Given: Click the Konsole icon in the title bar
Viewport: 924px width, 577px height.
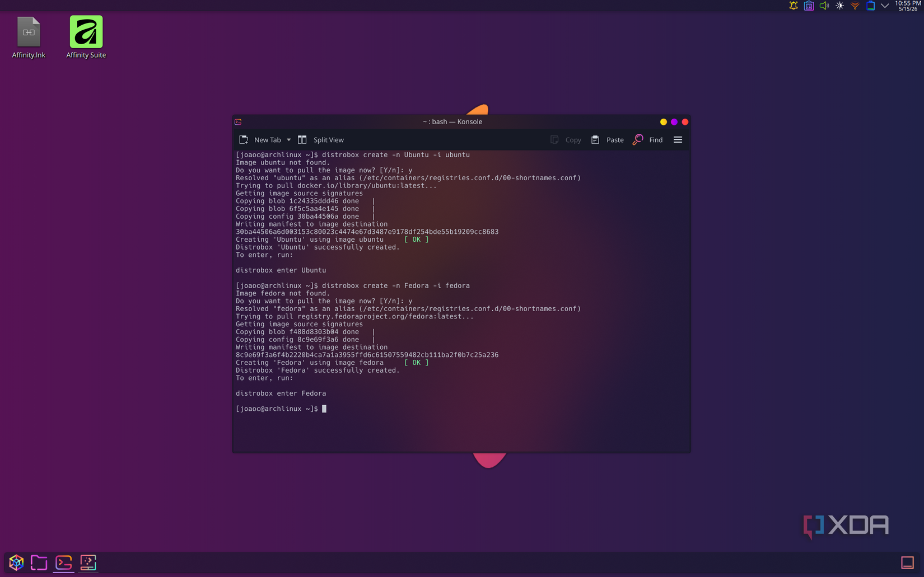Looking at the screenshot, I should 238,122.
